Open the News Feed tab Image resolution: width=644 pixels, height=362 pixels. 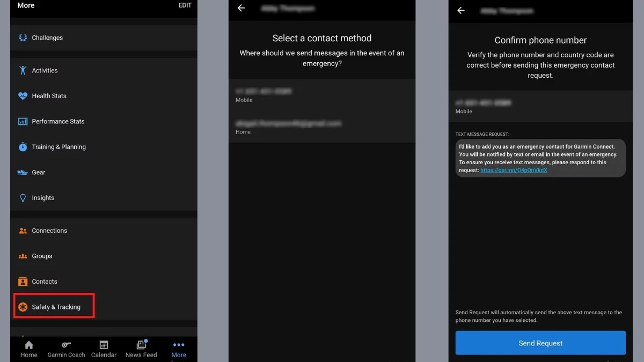[x=141, y=350]
